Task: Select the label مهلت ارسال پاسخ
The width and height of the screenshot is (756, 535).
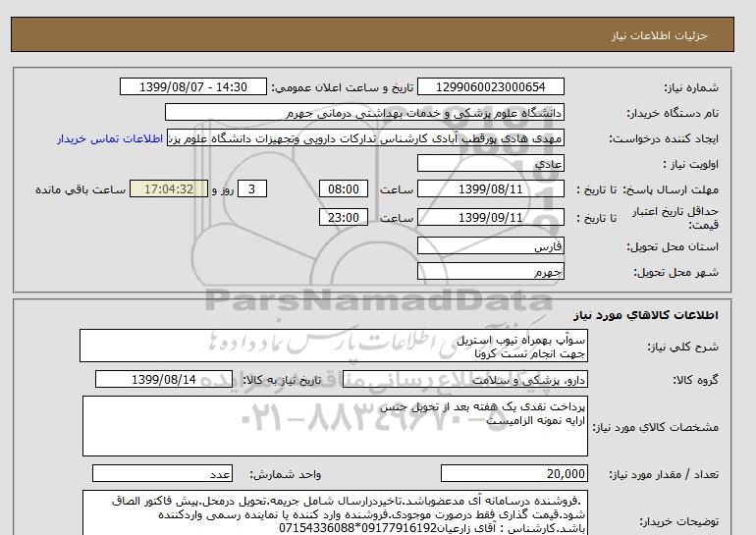Action: pos(671,189)
